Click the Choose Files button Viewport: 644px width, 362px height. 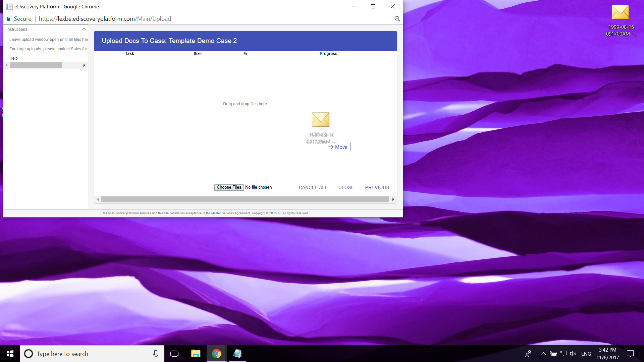point(229,187)
